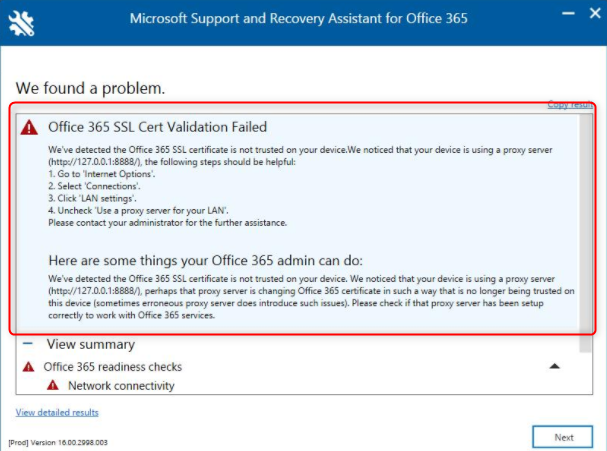Click the window title text in the header
Image resolution: width=607 pixels, height=451 pixels.
click(298, 19)
